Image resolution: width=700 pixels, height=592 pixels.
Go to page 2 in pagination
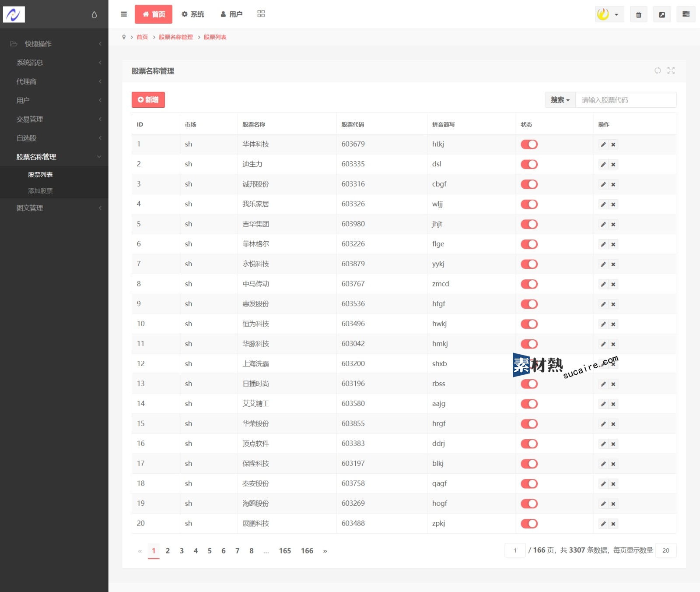click(168, 551)
